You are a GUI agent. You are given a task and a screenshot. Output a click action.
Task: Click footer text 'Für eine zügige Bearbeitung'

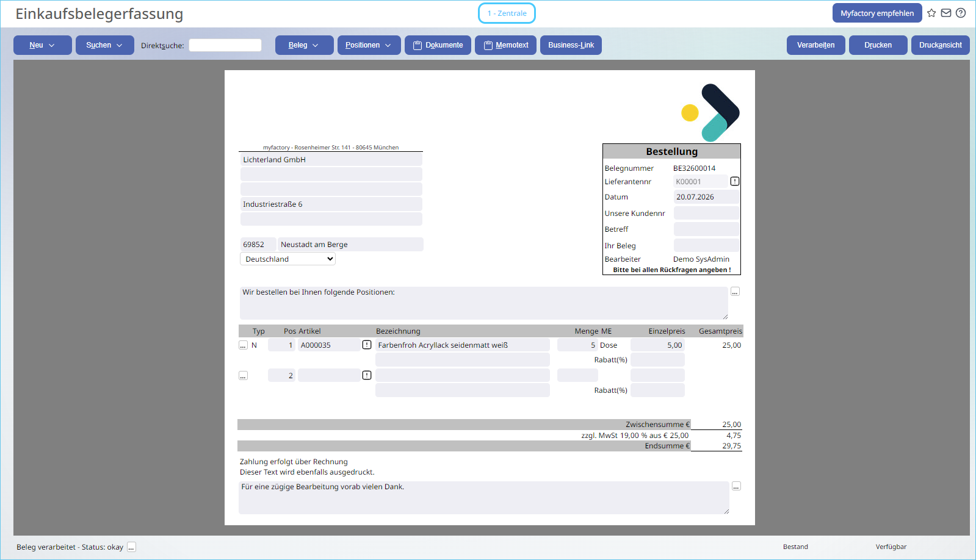[x=484, y=498]
